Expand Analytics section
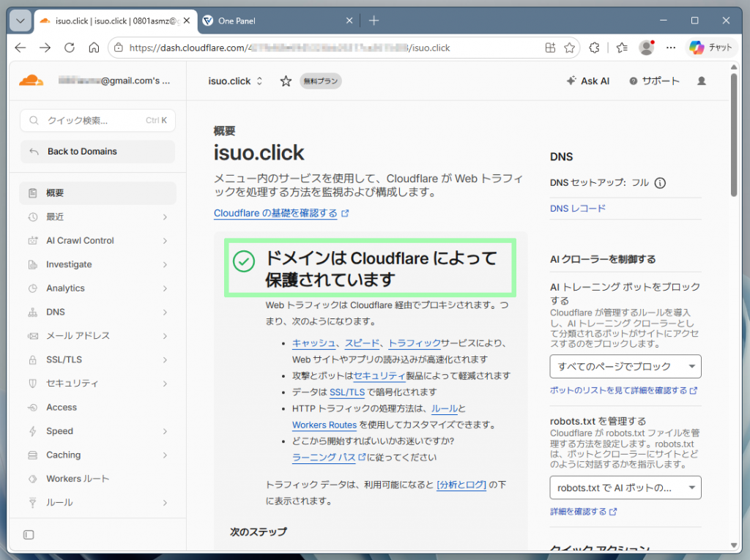The image size is (750, 560). tap(97, 288)
